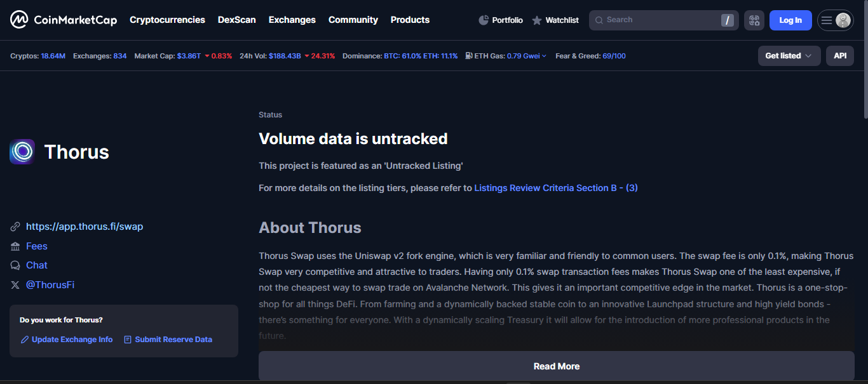The width and height of the screenshot is (868, 384).
Task: Open the CoinMarketCap home logo
Action: point(64,20)
